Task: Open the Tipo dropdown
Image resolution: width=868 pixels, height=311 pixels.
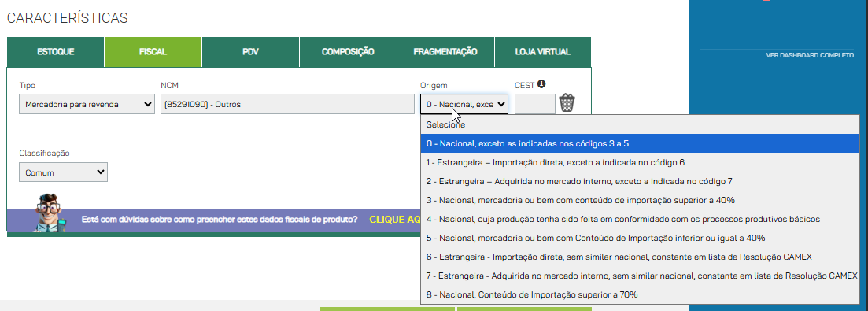Action: pyautogui.click(x=87, y=104)
